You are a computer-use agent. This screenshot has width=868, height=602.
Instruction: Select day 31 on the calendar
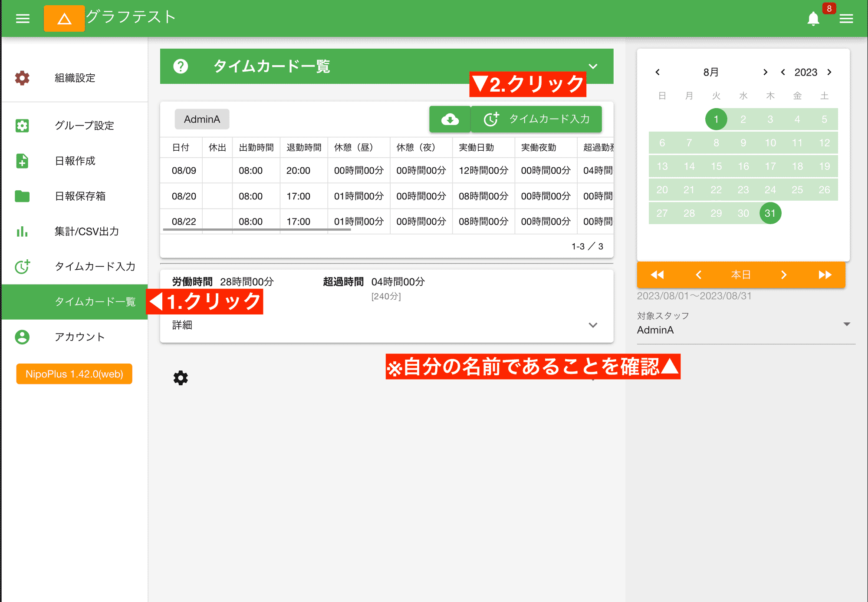[x=770, y=213]
